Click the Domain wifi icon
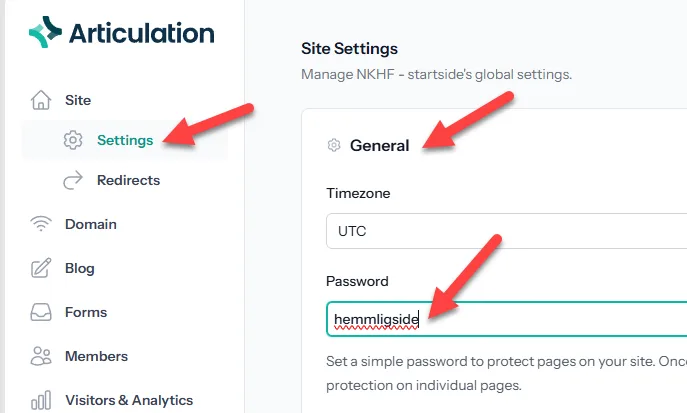687x413 pixels. [x=41, y=224]
